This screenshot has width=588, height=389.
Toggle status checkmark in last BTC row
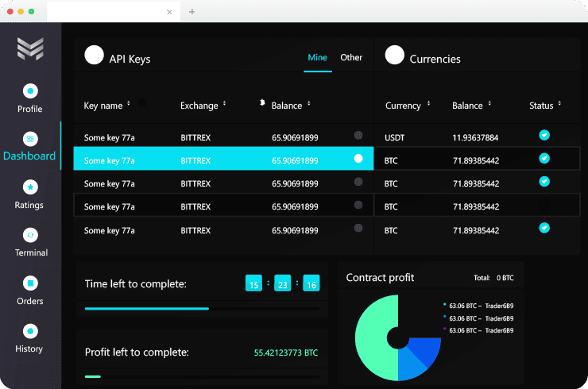tap(544, 228)
